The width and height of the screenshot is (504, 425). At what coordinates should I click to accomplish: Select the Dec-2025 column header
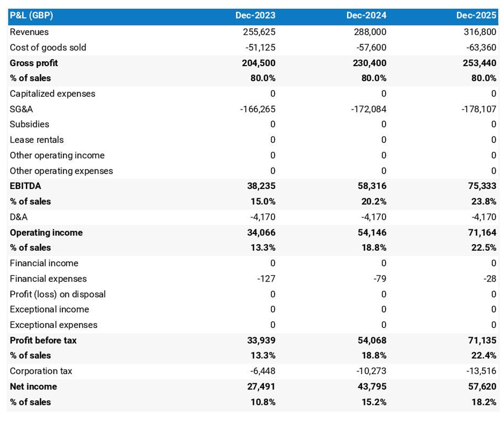coord(476,15)
